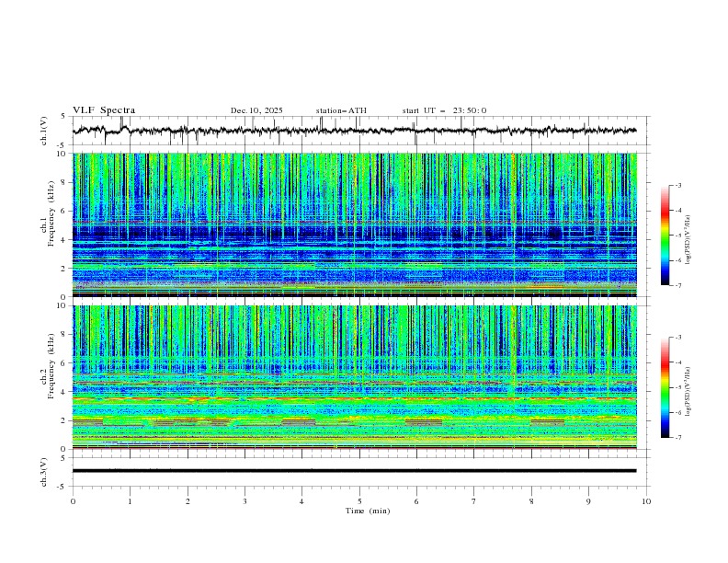Viewport: 728px width, 563px height.
Task: Select the ch.2 "Frequency (kHz)" axis label
Action: point(51,365)
